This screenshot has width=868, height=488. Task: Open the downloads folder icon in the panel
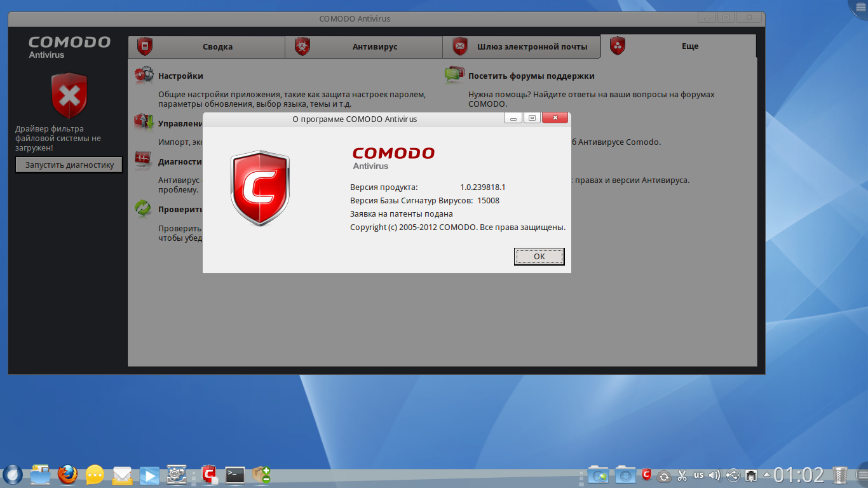click(625, 474)
